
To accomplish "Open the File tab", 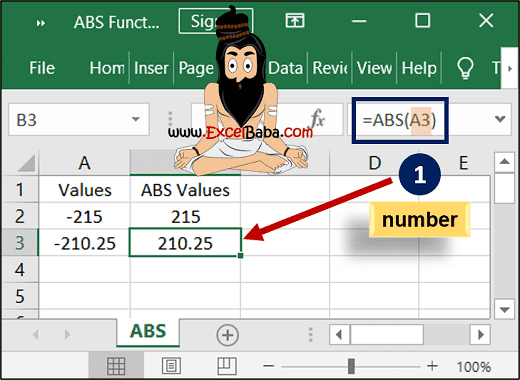I will (42, 68).
